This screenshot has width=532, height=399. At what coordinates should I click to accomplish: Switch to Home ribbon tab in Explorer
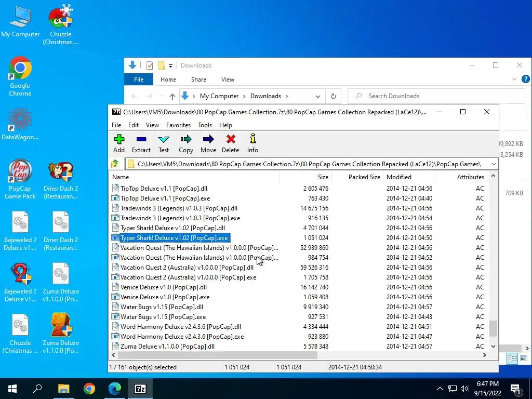point(168,79)
